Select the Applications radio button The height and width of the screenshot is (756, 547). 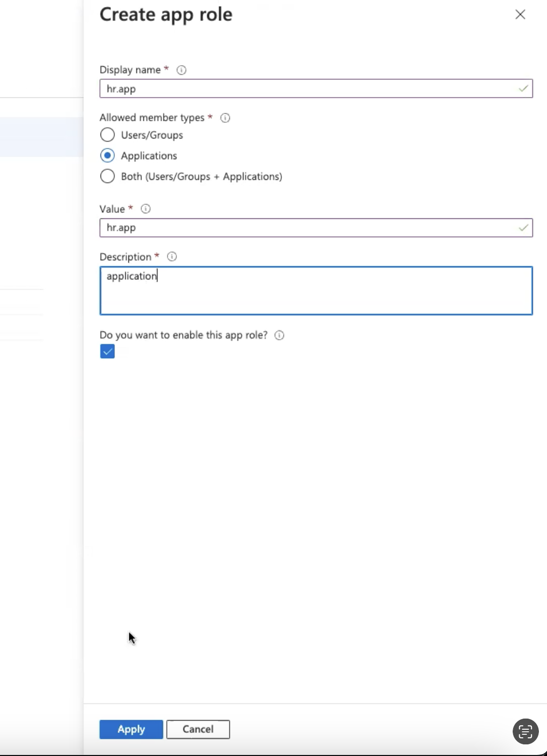(x=107, y=155)
